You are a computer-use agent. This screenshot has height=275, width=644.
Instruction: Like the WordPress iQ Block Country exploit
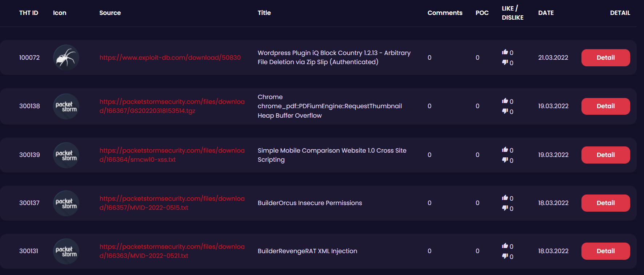(505, 52)
